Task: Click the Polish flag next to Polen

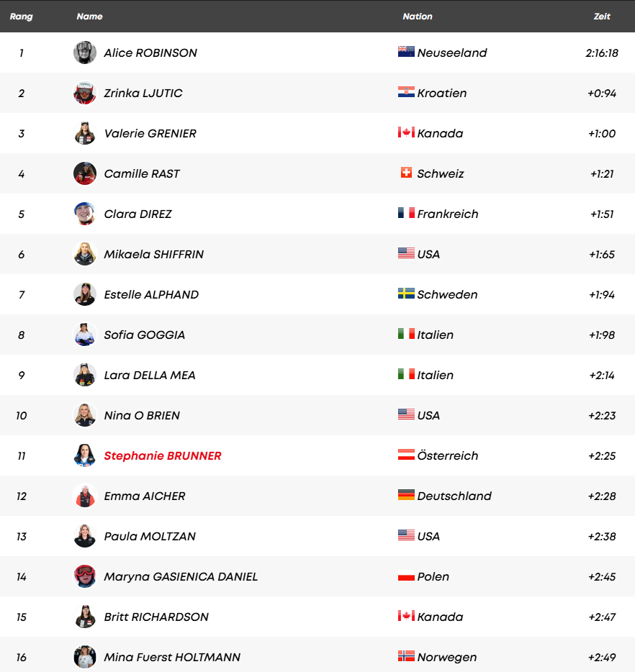Action: point(406,576)
